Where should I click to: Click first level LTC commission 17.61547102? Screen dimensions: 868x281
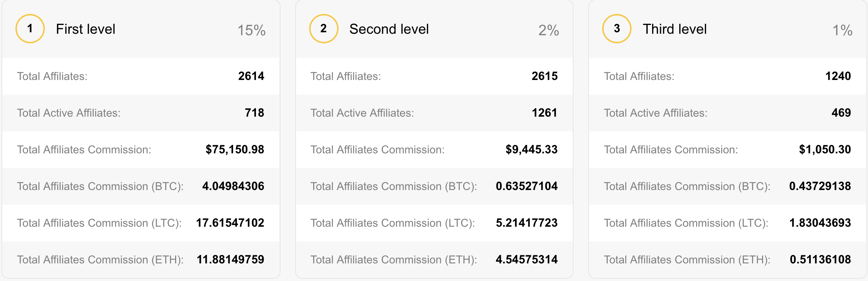[230, 223]
